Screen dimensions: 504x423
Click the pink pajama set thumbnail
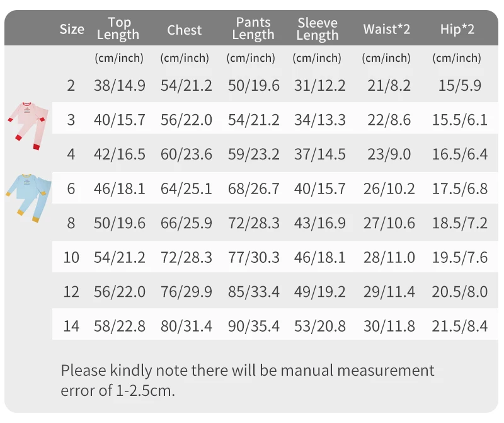pyautogui.click(x=28, y=125)
